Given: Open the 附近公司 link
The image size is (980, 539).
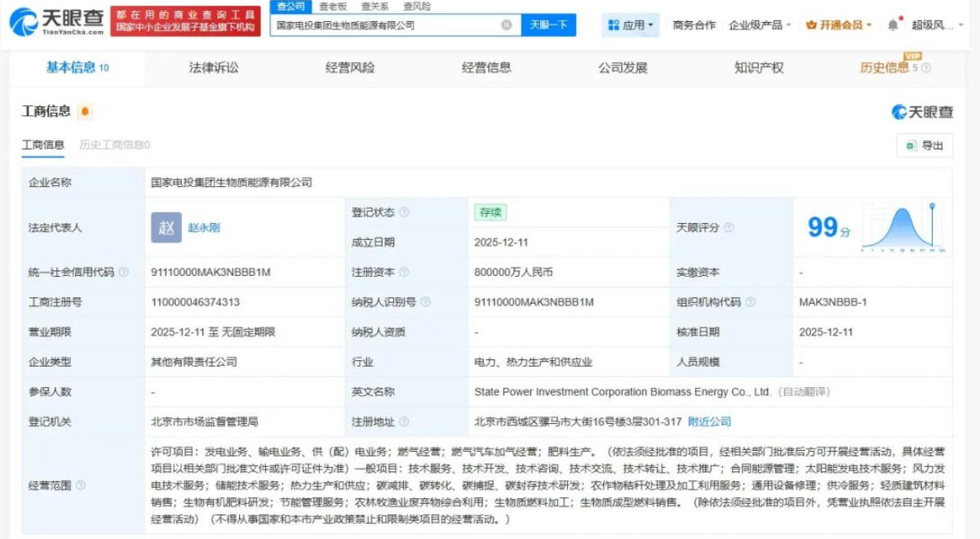Looking at the screenshot, I should (x=709, y=422).
